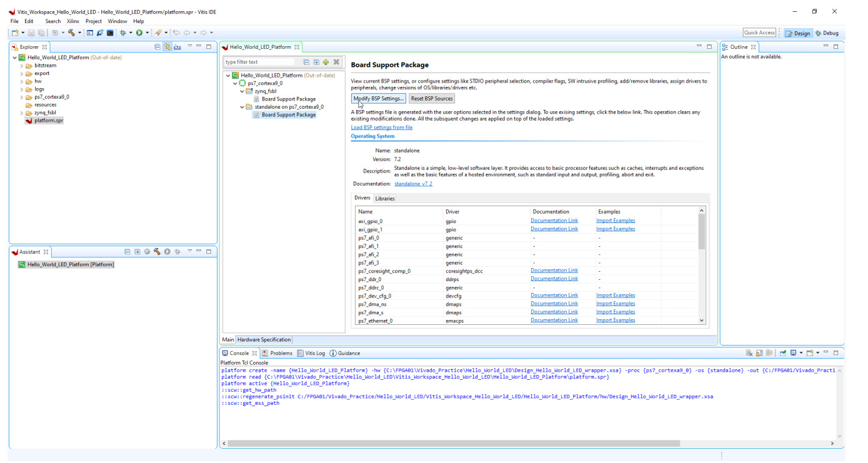Open Documentation Link for axi_gpio_0
This screenshot has width=868, height=463.
click(554, 221)
